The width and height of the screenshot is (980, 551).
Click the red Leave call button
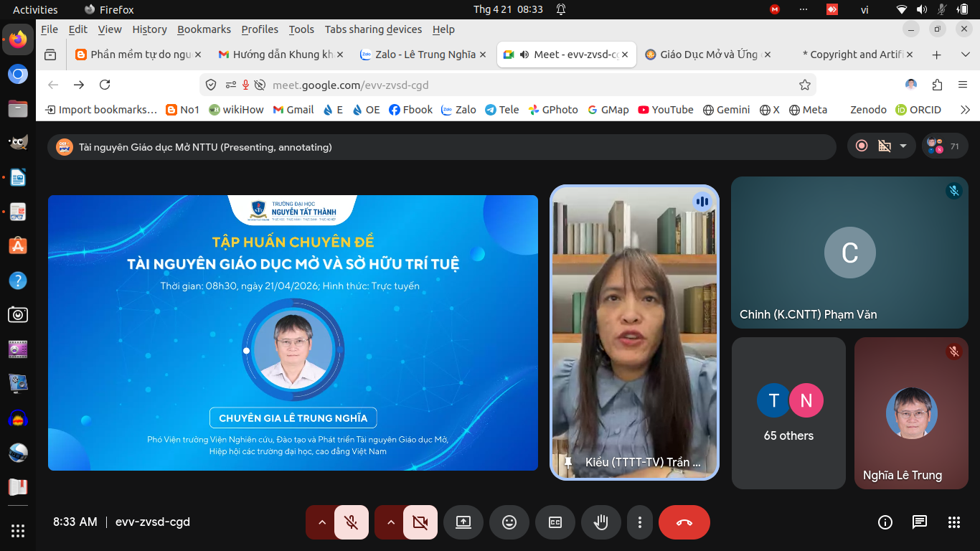click(x=684, y=522)
